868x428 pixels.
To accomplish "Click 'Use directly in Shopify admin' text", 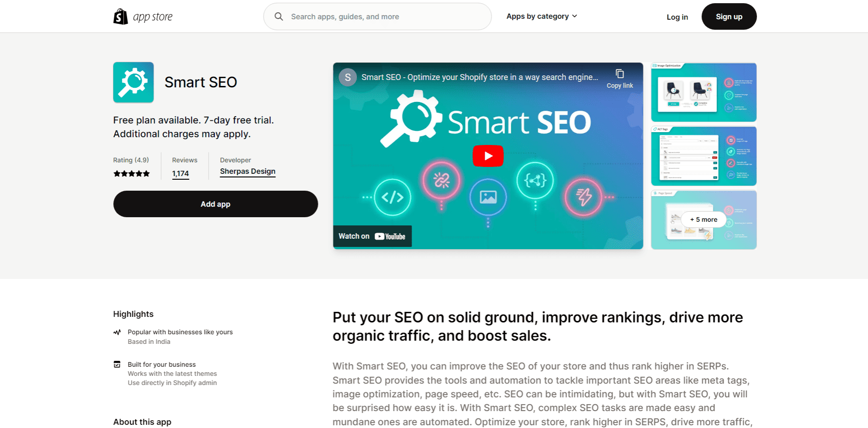I will [x=172, y=383].
